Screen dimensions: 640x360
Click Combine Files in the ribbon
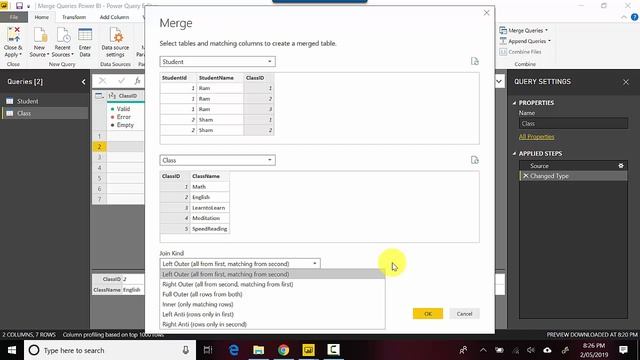point(520,52)
